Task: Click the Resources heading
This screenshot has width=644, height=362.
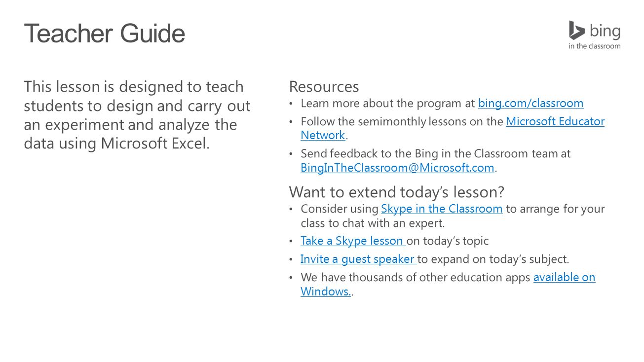Action: [x=324, y=86]
